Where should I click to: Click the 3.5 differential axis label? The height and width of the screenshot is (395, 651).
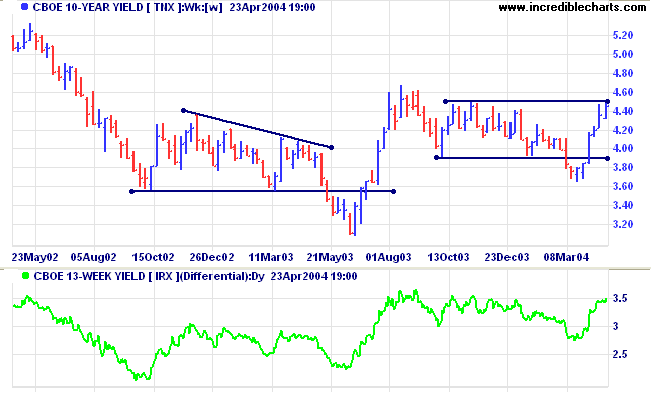[620, 298]
